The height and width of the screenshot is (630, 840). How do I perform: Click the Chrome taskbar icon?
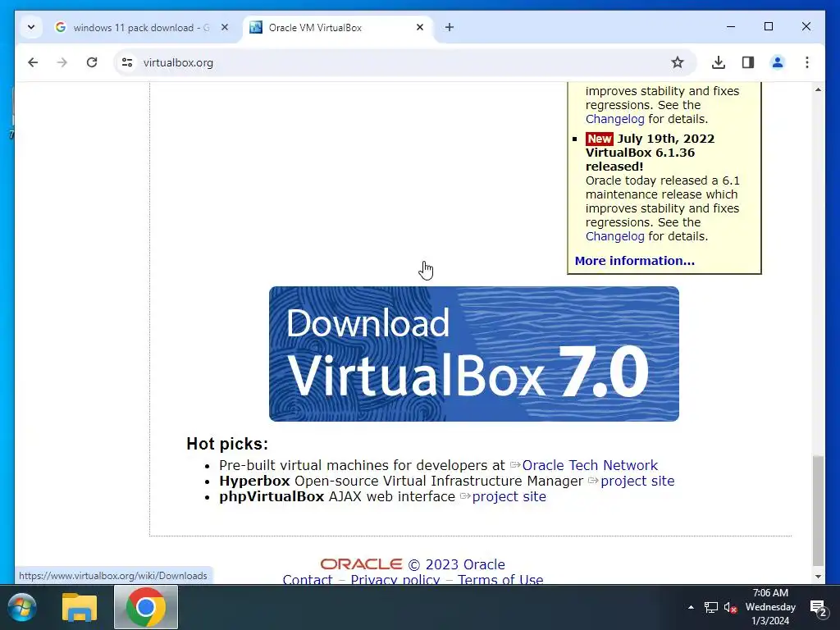145,608
